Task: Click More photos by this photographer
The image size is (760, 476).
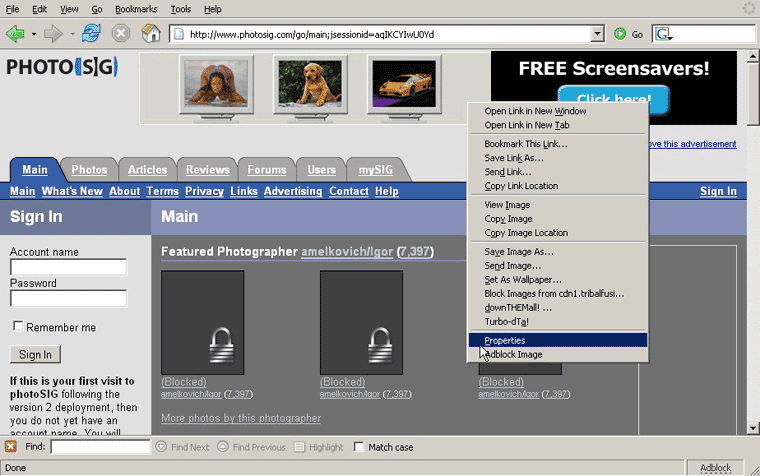Action: click(241, 418)
